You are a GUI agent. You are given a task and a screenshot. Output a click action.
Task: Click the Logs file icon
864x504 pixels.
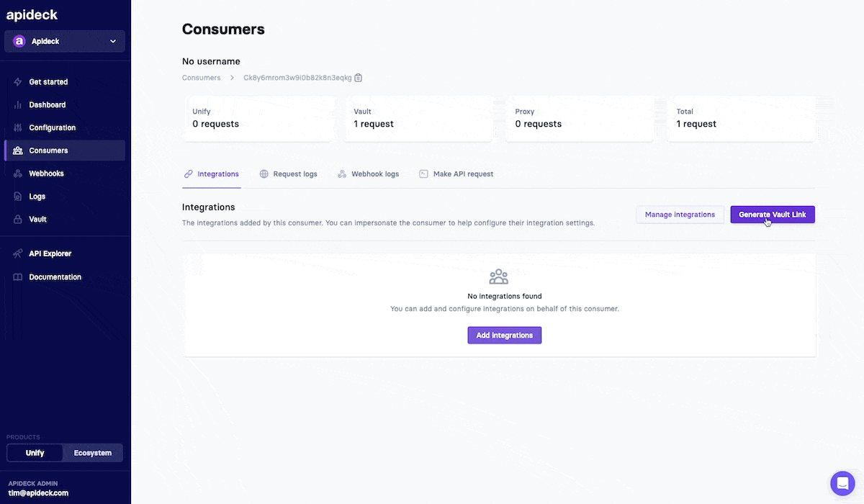[18, 197]
